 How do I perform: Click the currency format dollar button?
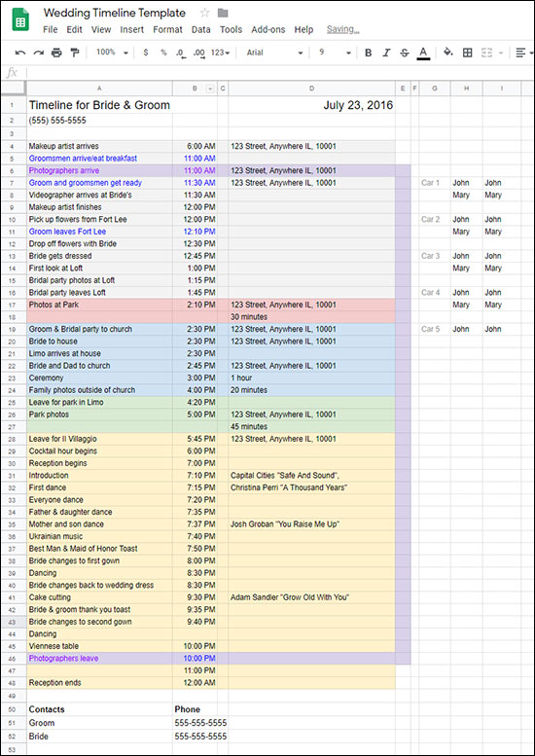[x=146, y=53]
